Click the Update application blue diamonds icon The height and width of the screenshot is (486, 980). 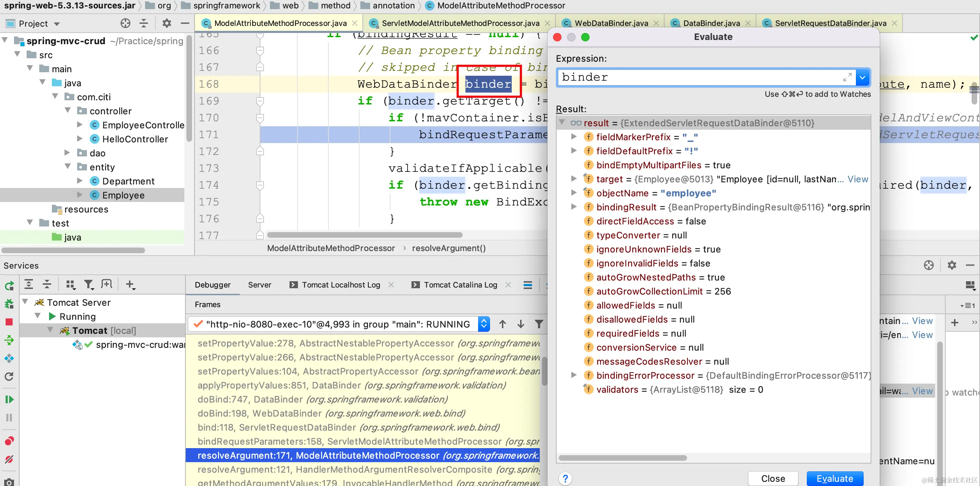[x=9, y=358]
